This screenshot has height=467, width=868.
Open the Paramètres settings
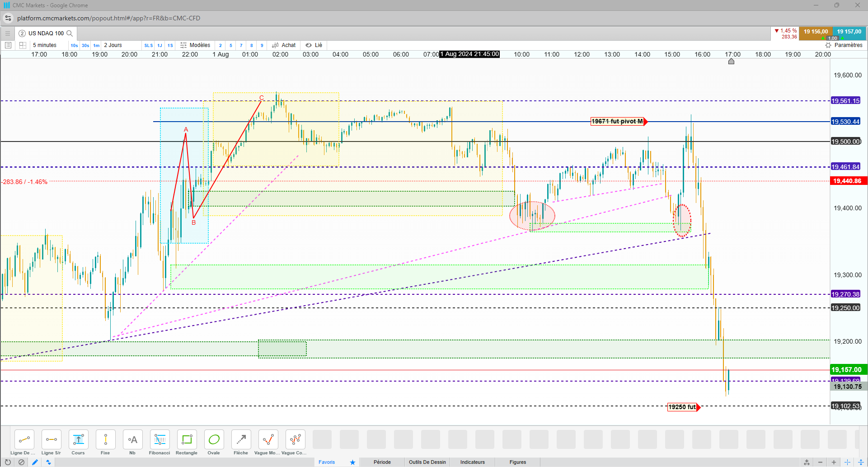tap(844, 45)
